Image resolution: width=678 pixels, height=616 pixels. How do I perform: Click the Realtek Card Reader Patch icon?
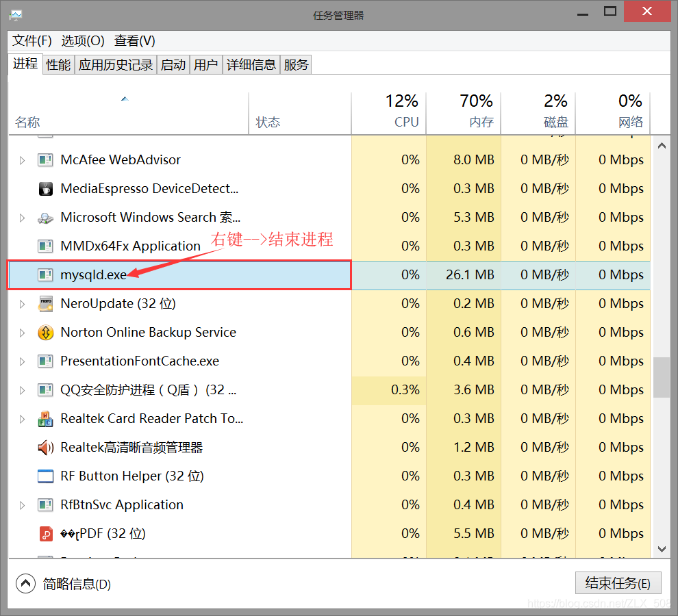[45, 419]
